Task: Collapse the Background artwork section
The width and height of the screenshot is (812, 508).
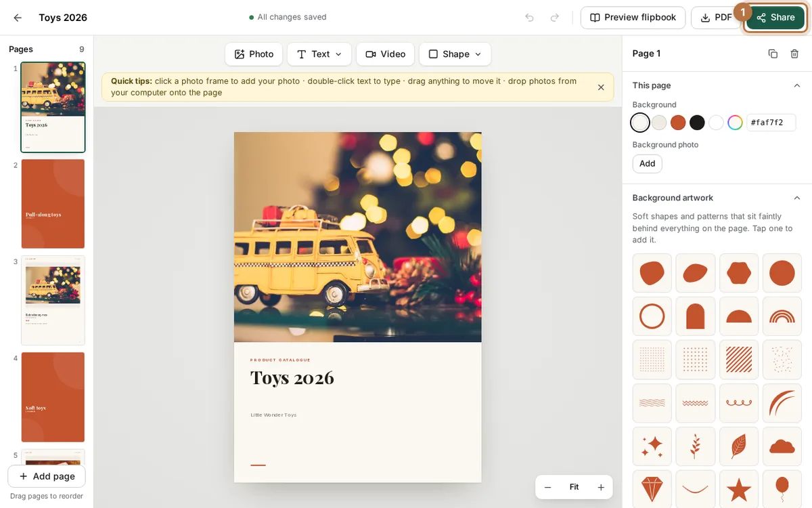Action: pyautogui.click(x=796, y=198)
